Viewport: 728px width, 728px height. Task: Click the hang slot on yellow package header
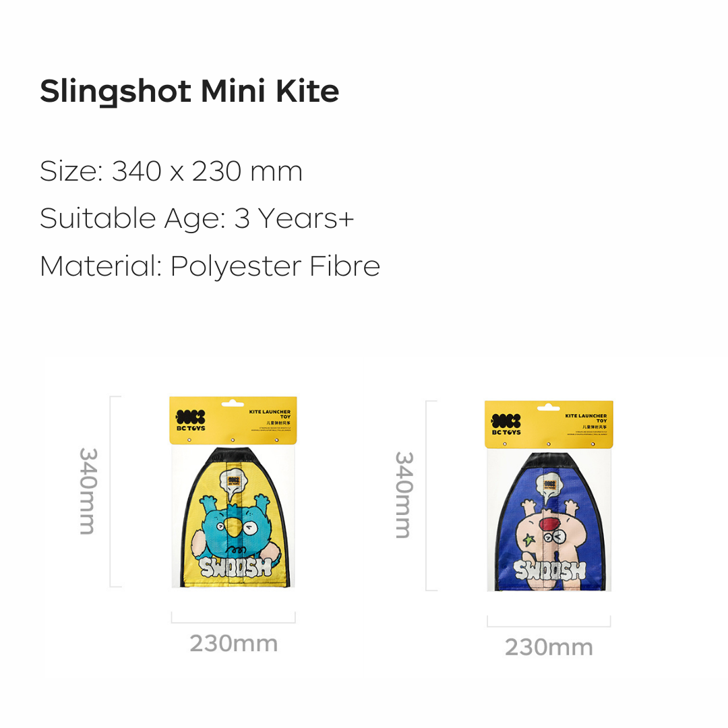pos(233,404)
